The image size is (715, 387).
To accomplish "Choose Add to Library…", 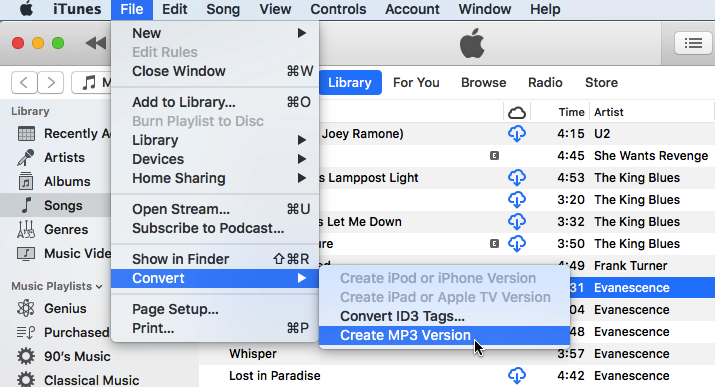I will [x=215, y=102].
